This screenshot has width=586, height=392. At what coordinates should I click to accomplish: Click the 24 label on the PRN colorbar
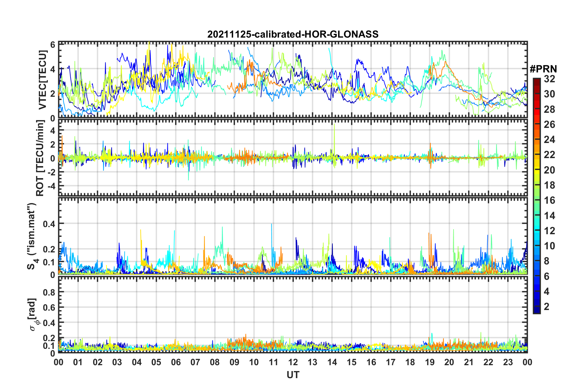coord(549,140)
